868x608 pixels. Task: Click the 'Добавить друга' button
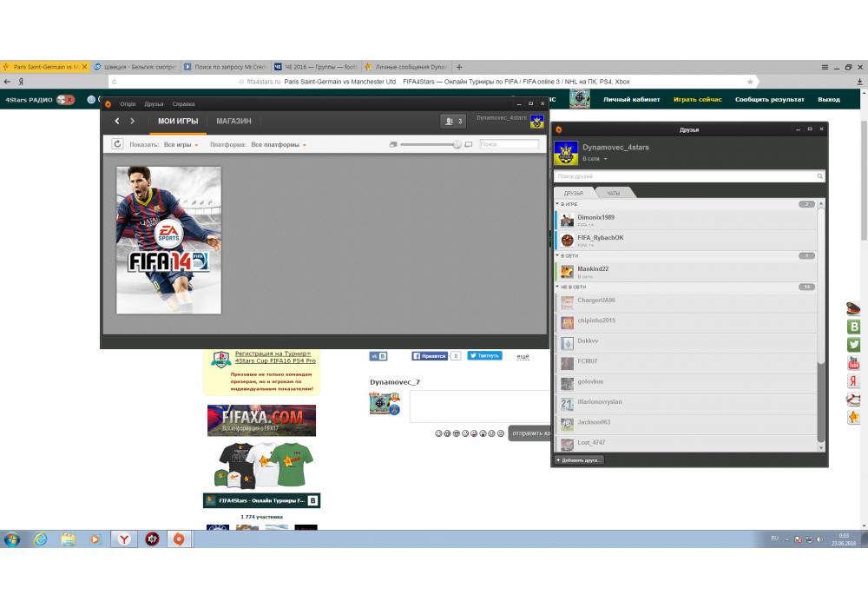coord(579,459)
